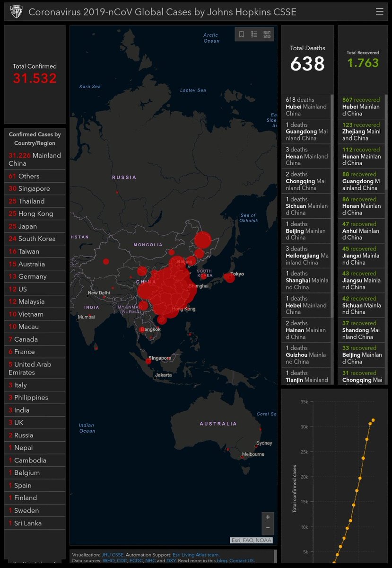Open the JHU CSSE visualization link
This screenshot has height=568, width=392.
[x=113, y=554]
